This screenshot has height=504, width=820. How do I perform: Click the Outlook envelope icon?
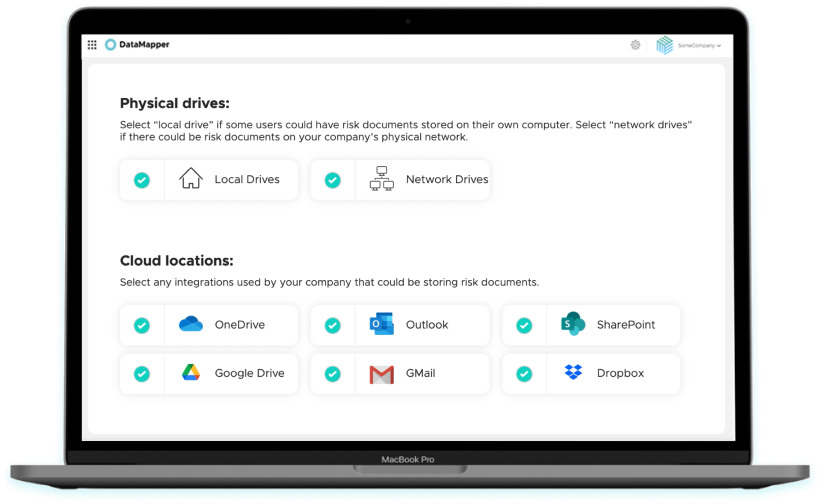click(382, 324)
